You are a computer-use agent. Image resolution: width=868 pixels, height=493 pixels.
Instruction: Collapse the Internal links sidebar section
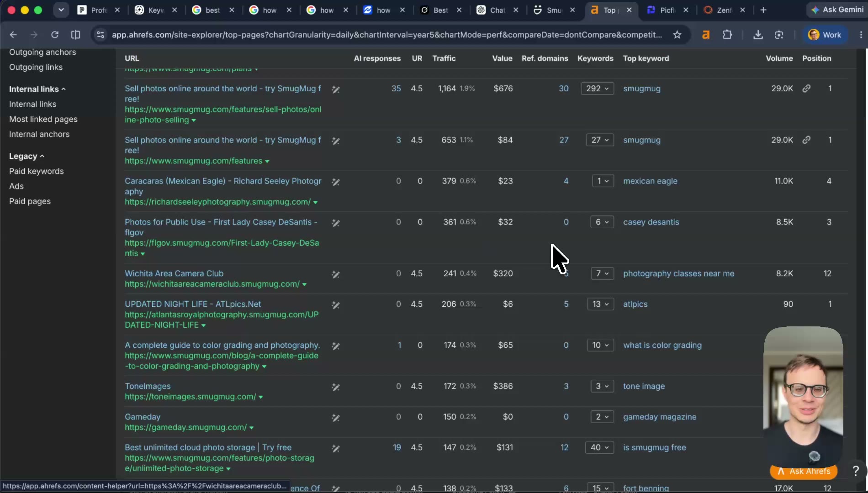[x=37, y=89]
